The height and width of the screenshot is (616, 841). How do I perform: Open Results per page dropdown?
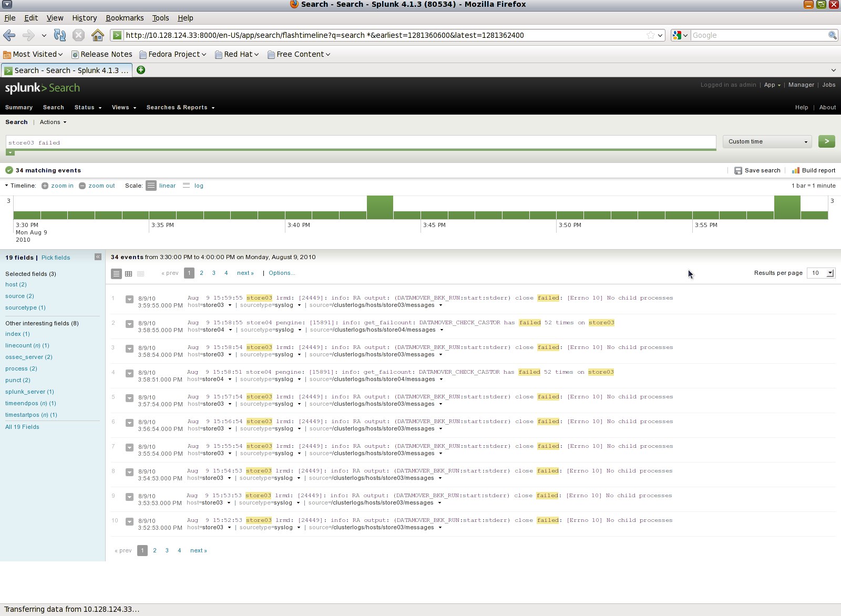(821, 273)
